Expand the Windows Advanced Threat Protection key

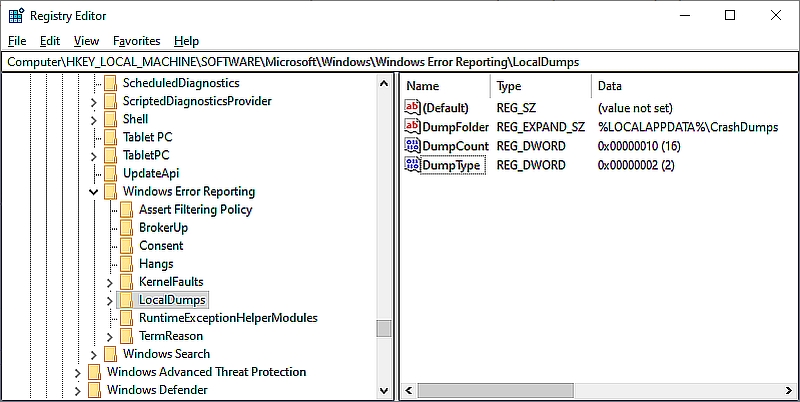coord(77,373)
